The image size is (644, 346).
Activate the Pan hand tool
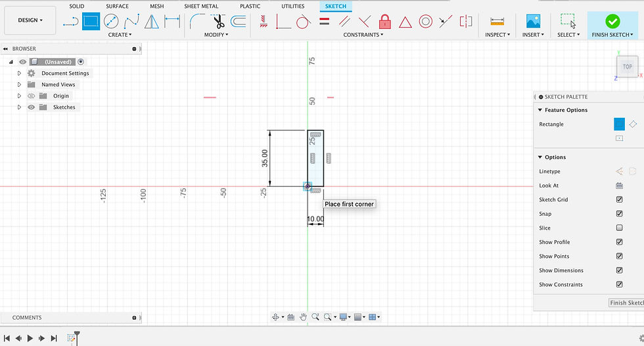pos(303,317)
